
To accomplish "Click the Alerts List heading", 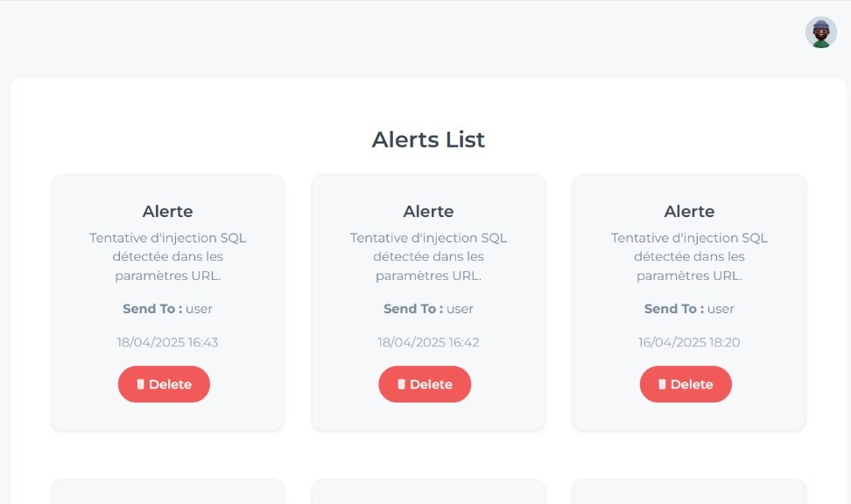I will 428,139.
